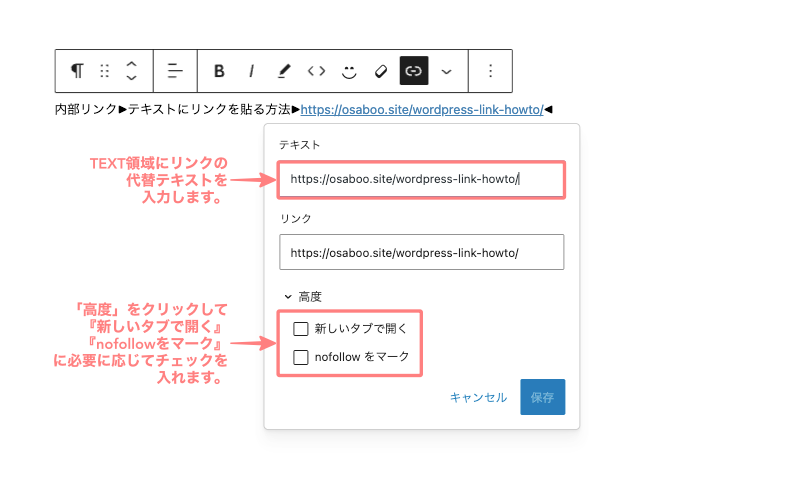This screenshot has width=800, height=480.
Task: Click the osaboo.site link in paragraph
Action: click(x=422, y=110)
